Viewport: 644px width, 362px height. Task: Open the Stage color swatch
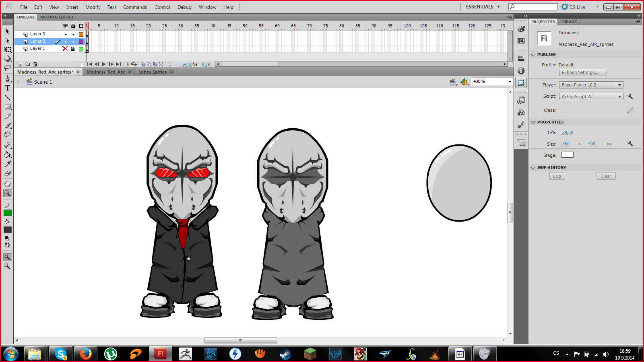click(567, 155)
